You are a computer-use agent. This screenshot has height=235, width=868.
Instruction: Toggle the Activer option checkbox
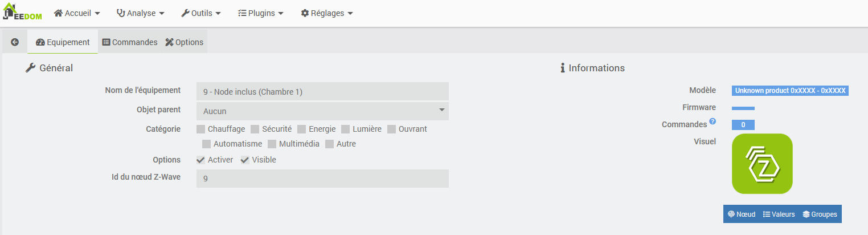tap(200, 160)
